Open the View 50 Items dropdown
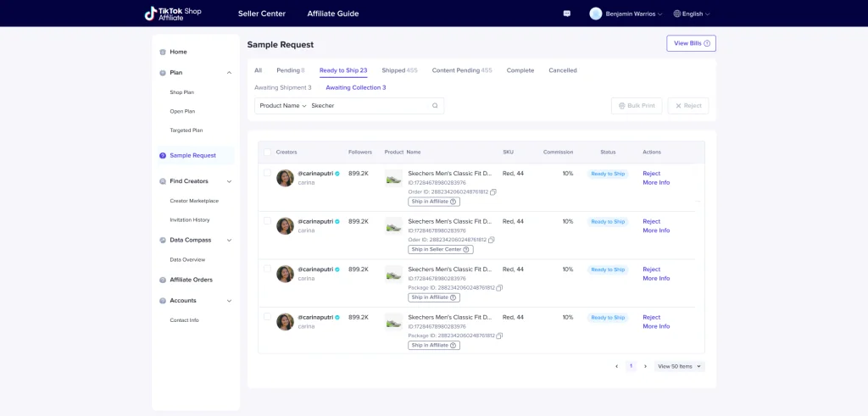 click(x=679, y=366)
